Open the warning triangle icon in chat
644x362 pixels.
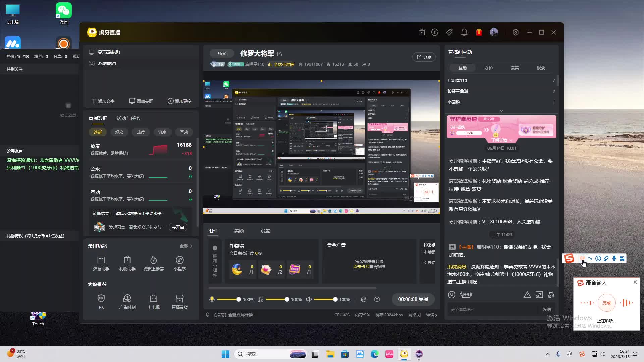(527, 295)
